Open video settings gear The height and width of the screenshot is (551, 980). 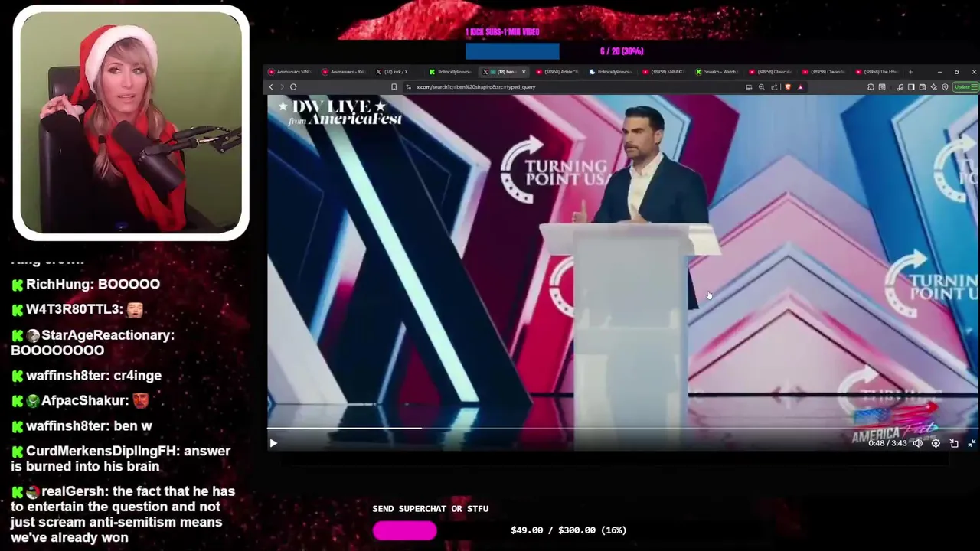(x=936, y=443)
